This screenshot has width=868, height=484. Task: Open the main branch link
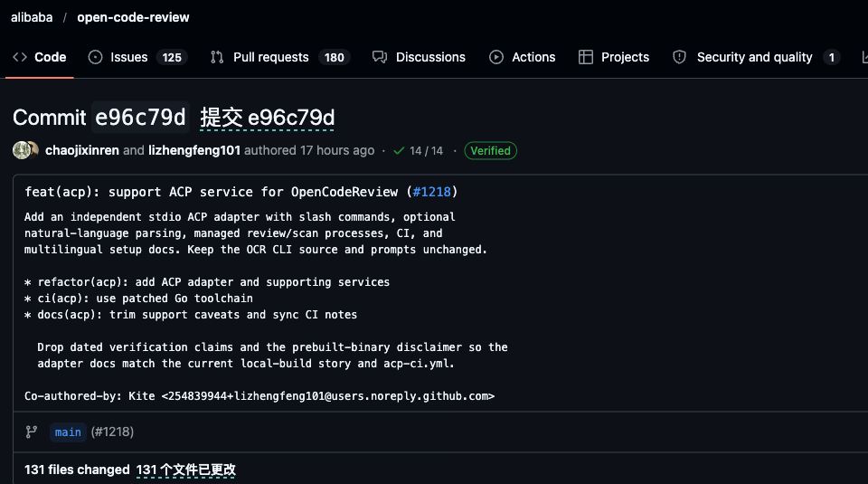coord(68,432)
